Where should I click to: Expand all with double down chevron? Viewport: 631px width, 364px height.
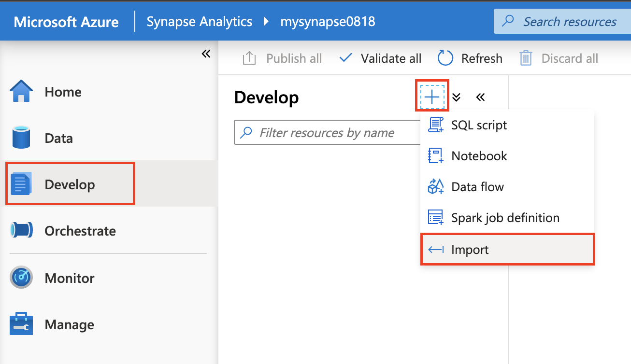click(x=457, y=98)
